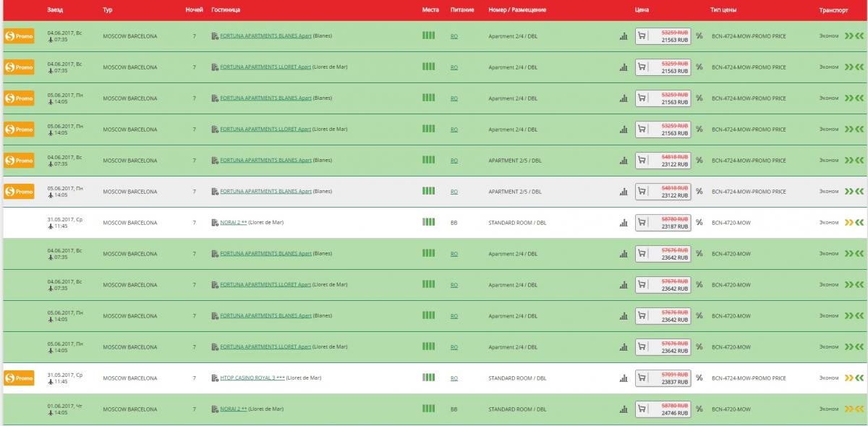This screenshot has height=426, width=868.
Task: Click RO meal link in HTOP CASINO ROYAL row
Action: point(454,378)
